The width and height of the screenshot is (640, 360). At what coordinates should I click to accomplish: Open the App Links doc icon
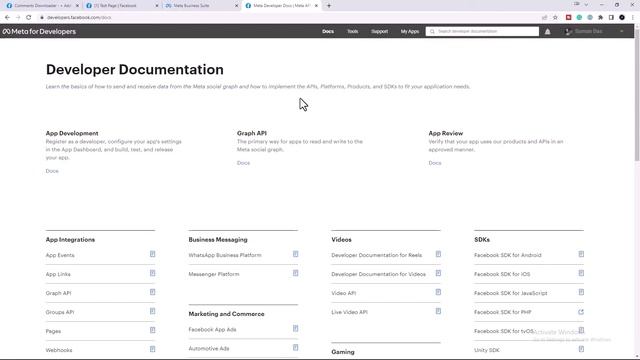152,273
